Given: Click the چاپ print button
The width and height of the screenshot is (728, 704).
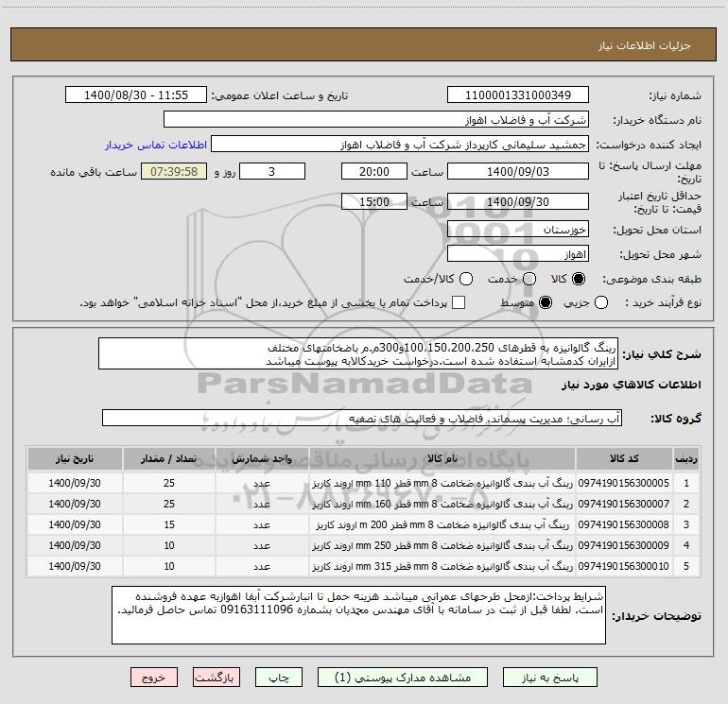Looking at the screenshot, I should click(279, 678).
